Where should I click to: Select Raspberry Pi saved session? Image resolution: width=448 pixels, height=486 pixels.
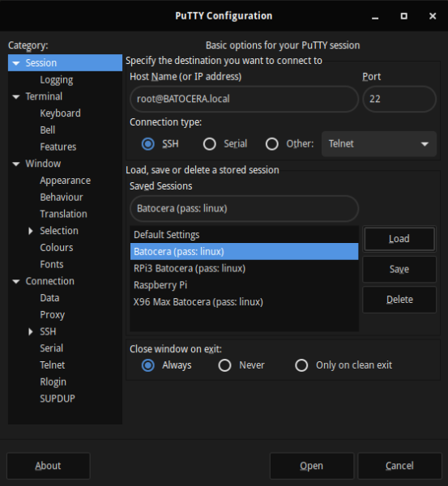point(245,285)
